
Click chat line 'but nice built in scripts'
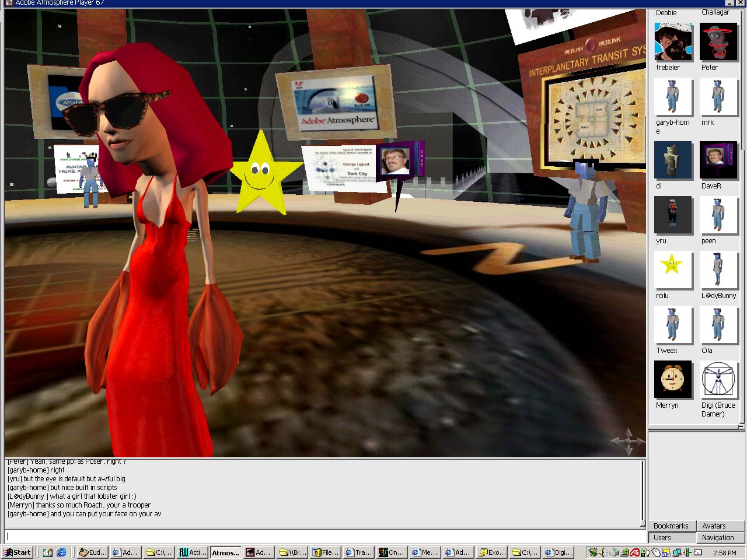point(83,488)
